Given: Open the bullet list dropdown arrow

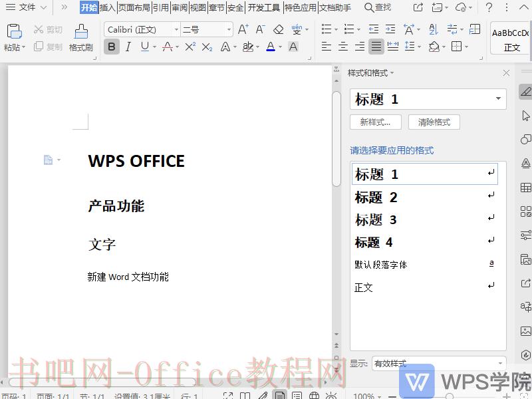Looking at the screenshot, I should [336, 29].
